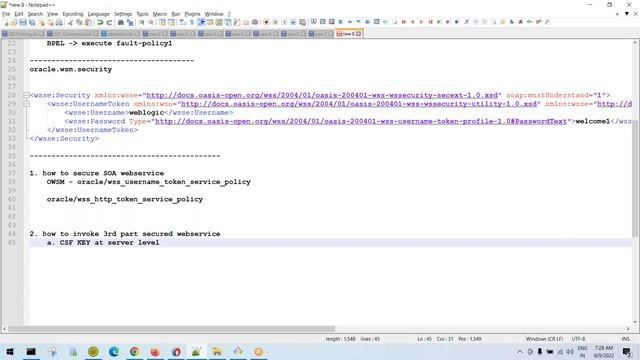
Task: Click the New file toolbar icon
Action: coord(5,22)
